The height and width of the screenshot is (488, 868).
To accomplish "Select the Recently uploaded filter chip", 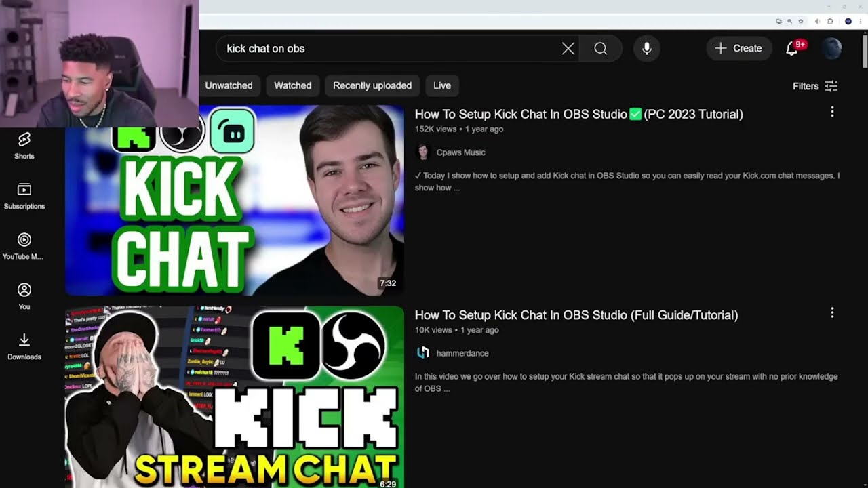I will (x=372, y=85).
